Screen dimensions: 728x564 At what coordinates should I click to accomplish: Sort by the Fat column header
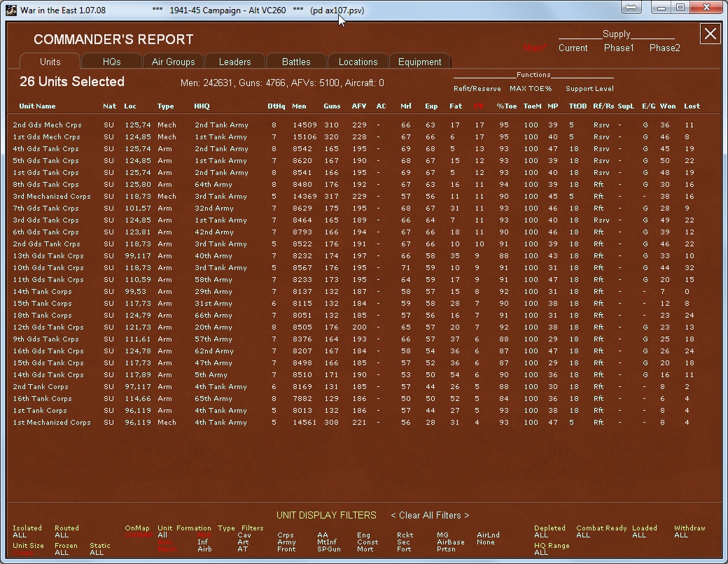[456, 106]
